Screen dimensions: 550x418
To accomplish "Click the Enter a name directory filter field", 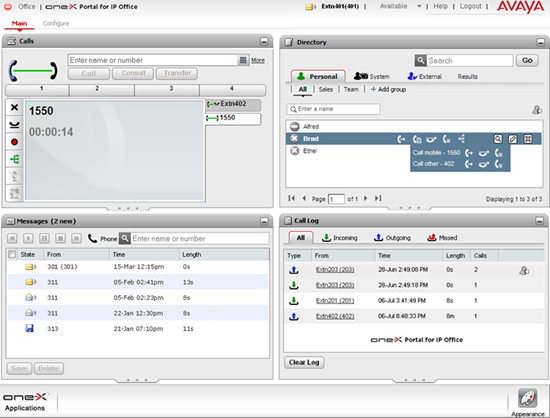I will [333, 109].
